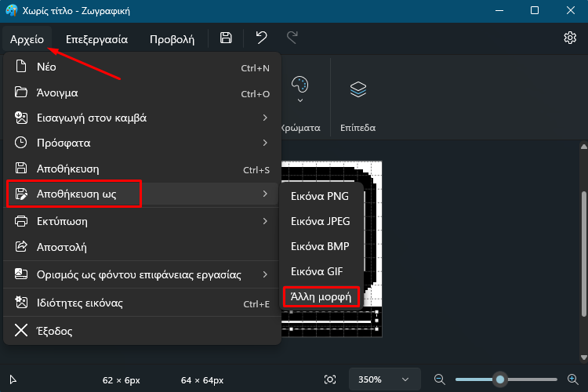Save as Εικόνα PNG
This screenshot has width=588, height=392.
point(321,196)
